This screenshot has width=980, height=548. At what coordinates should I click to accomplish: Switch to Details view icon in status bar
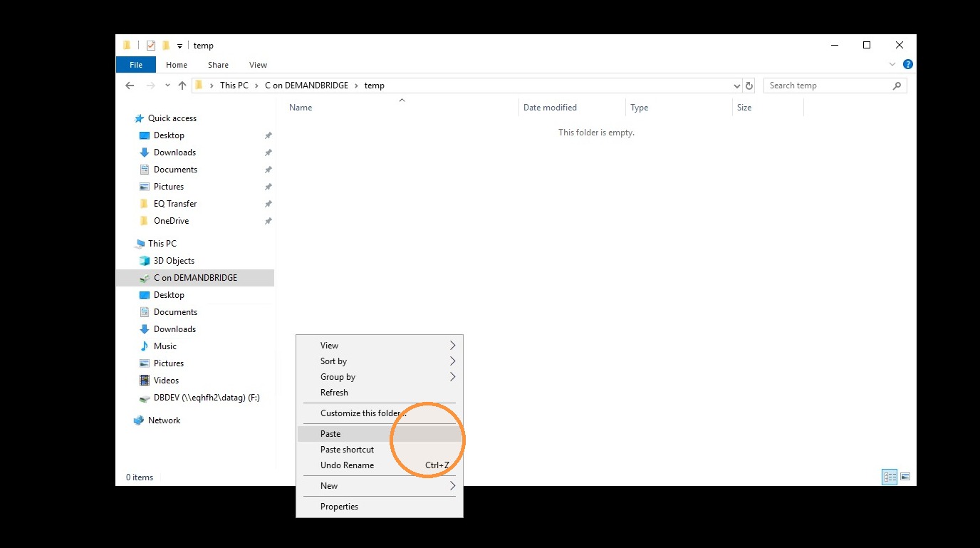(890, 477)
